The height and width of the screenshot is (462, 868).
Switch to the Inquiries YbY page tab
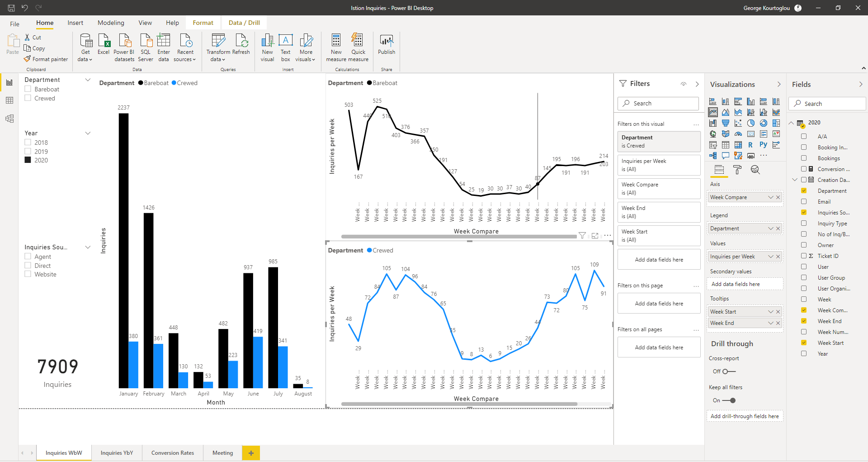tap(117, 452)
